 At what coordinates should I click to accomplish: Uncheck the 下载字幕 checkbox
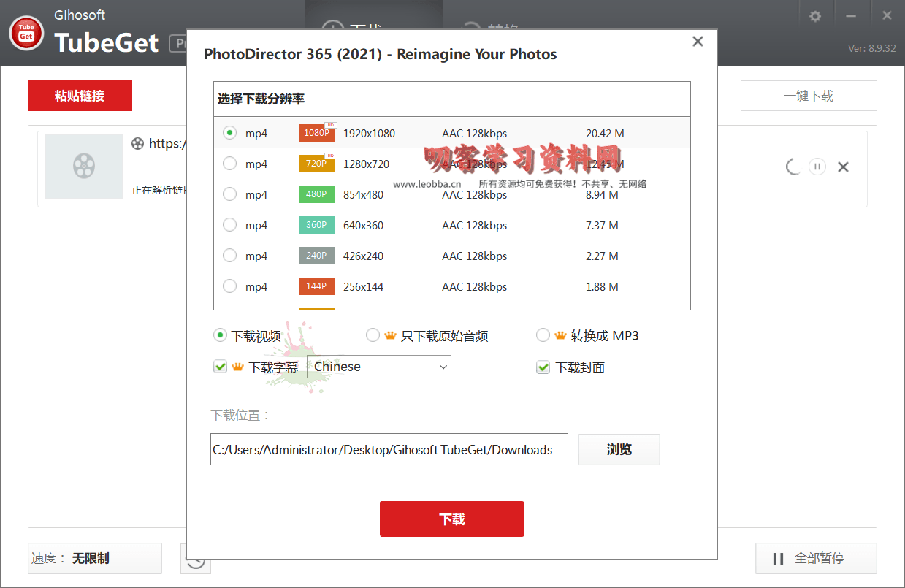coord(220,367)
